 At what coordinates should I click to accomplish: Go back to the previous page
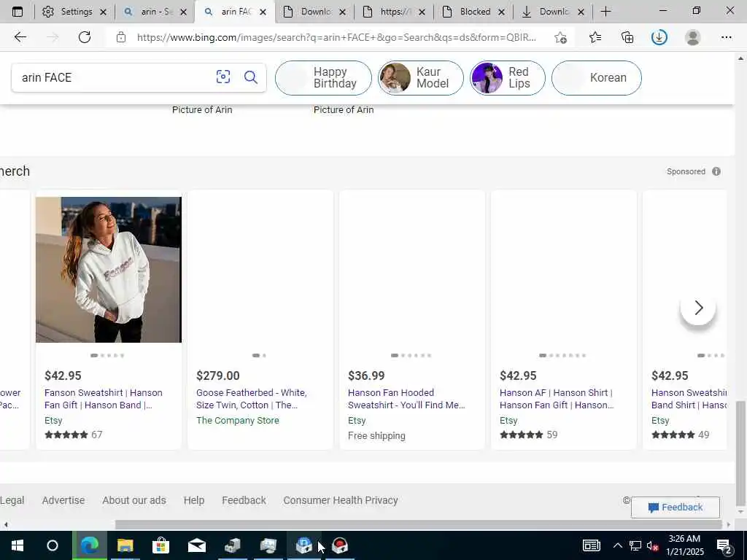[20, 37]
